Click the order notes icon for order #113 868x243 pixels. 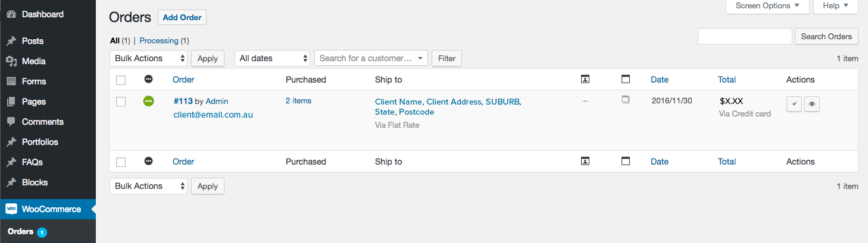(x=625, y=100)
